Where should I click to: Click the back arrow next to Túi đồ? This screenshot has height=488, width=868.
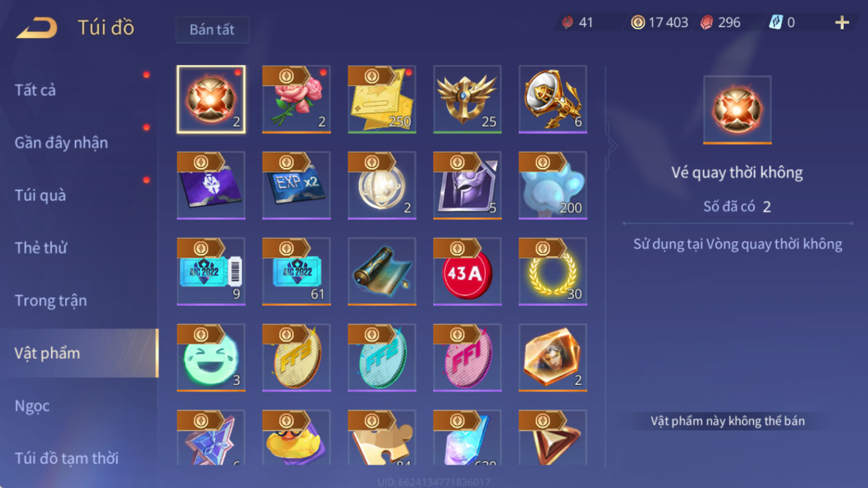pyautogui.click(x=37, y=28)
